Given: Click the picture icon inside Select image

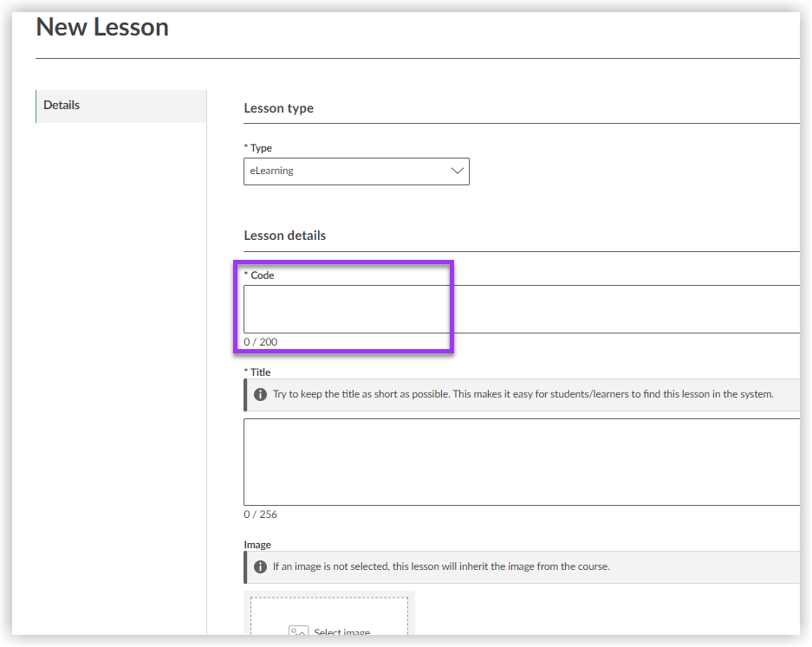Looking at the screenshot, I should (x=299, y=632).
